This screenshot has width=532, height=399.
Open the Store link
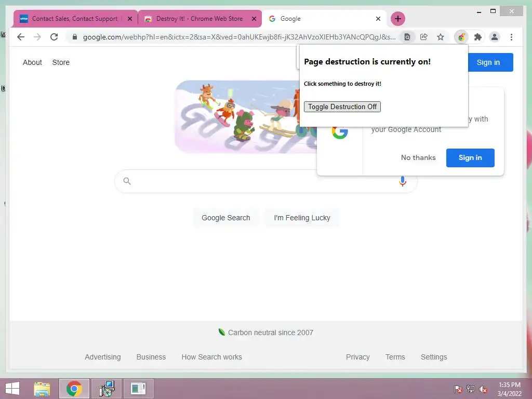[x=61, y=62]
